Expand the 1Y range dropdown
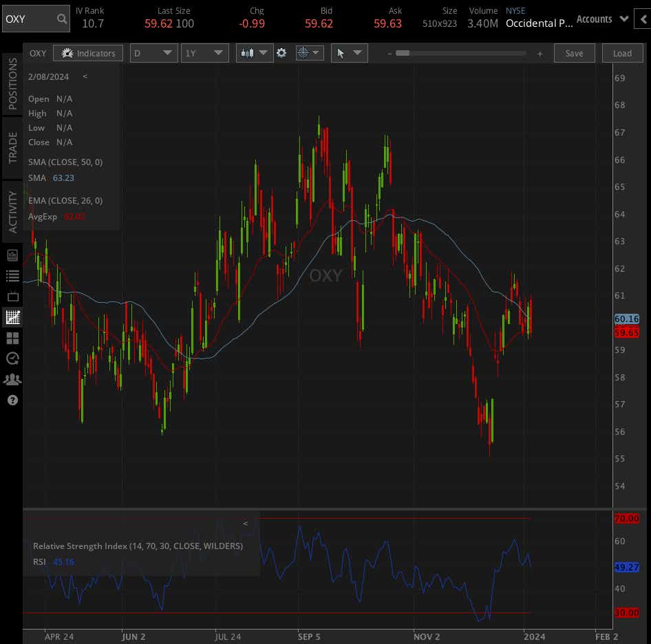Screen dimensions: 651x644 click(x=204, y=52)
